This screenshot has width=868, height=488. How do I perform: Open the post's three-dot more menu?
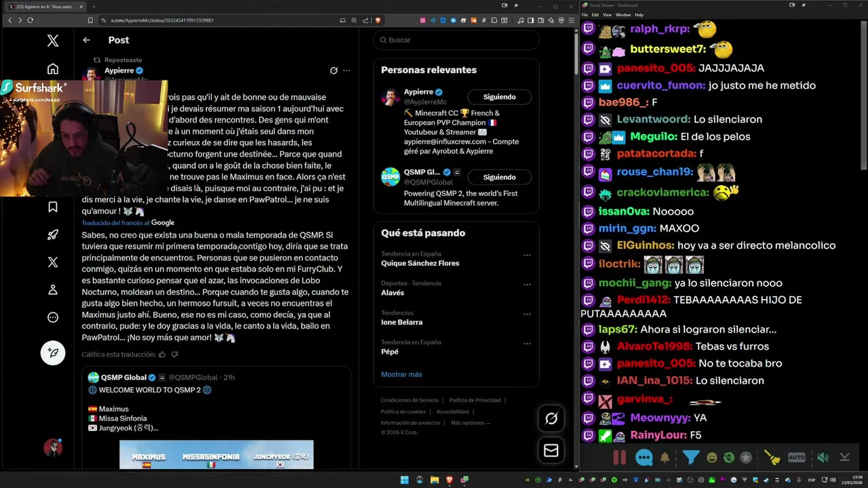[x=347, y=70]
